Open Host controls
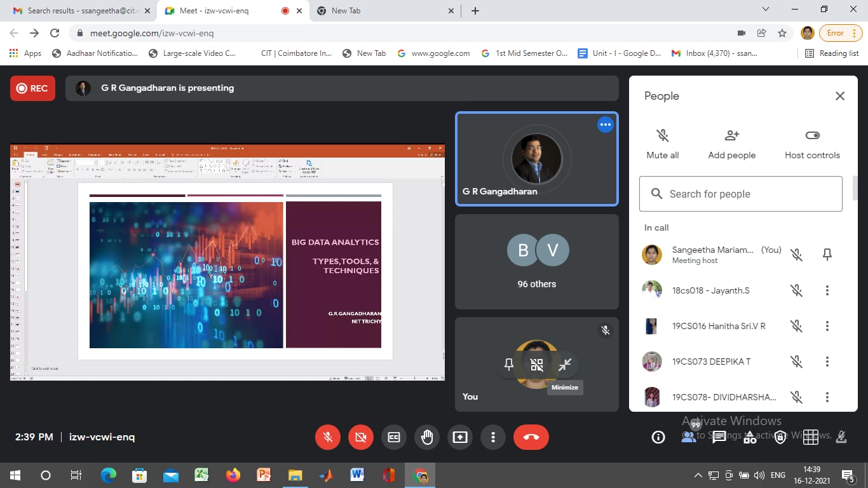Screen dimensions: 868x488 tap(812, 144)
